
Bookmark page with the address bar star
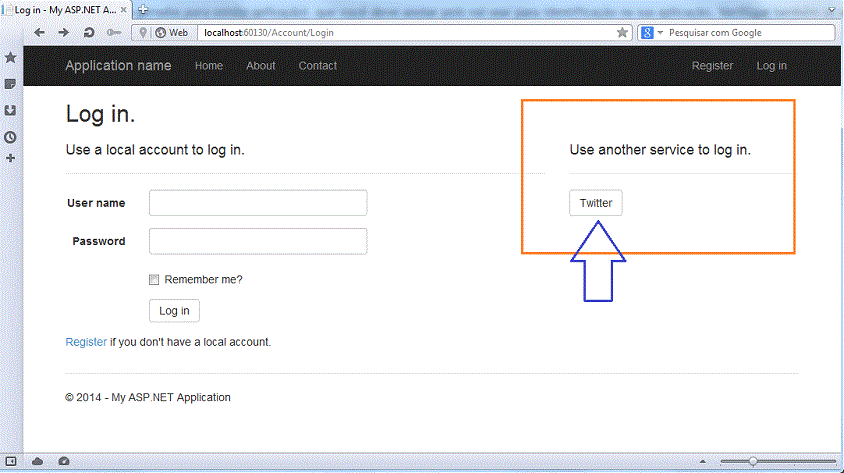[622, 33]
